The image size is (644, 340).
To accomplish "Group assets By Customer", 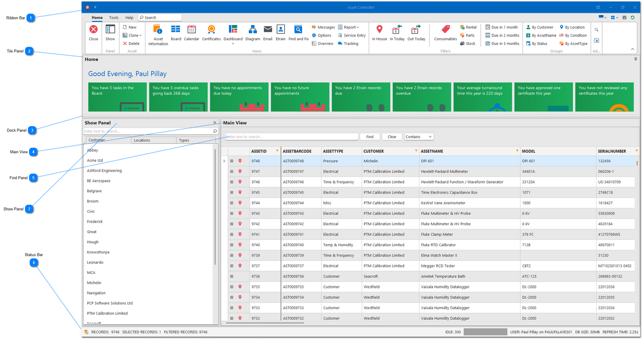I will (x=539, y=27).
